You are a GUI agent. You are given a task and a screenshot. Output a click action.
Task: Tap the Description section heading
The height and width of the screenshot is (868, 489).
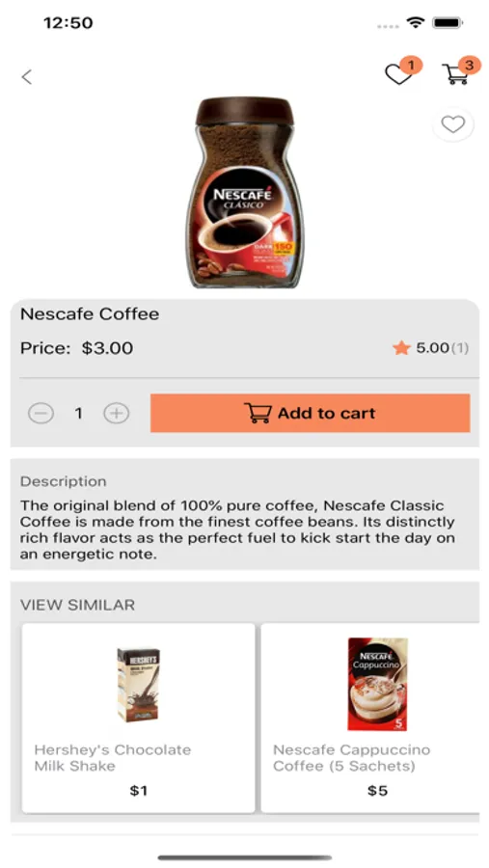63,481
